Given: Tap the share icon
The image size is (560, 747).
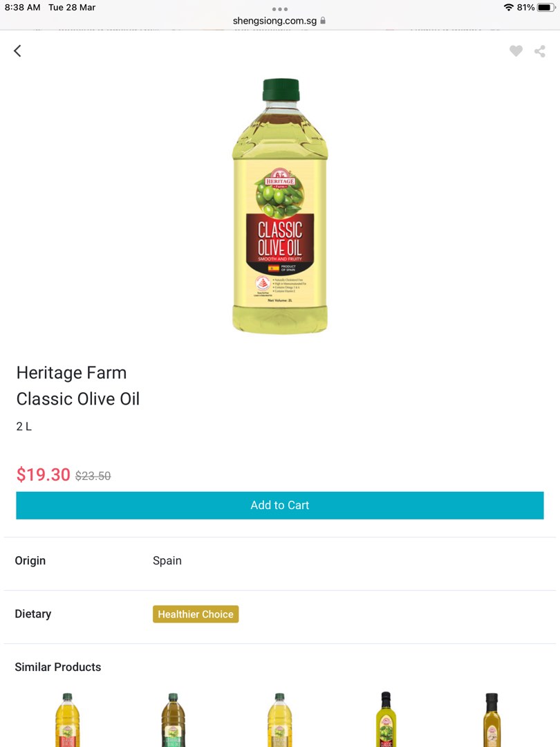Looking at the screenshot, I should pos(540,50).
